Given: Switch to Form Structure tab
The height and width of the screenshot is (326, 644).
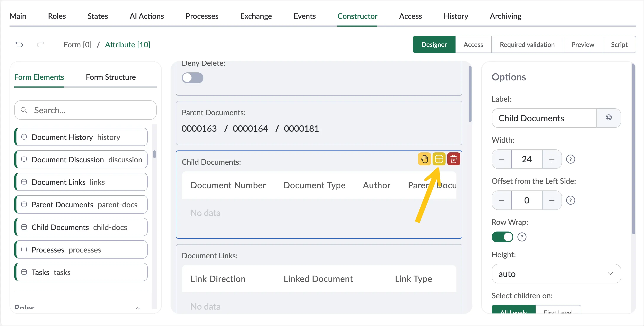Looking at the screenshot, I should 111,77.
